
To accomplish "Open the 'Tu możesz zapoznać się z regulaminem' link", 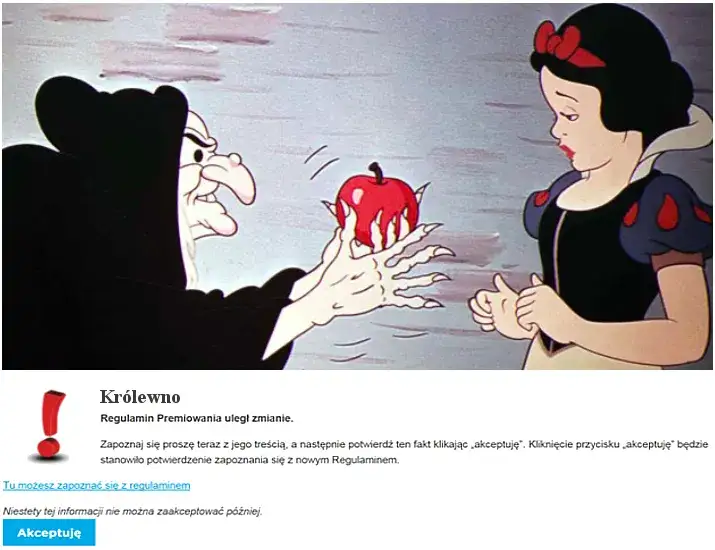I will 97,485.
